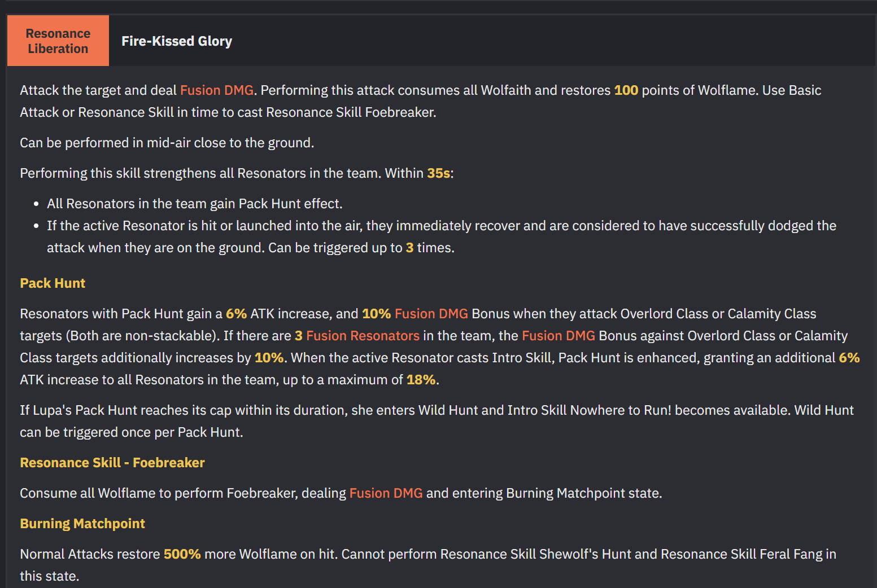The width and height of the screenshot is (877, 588).
Task: Click the bullet about gaining Pack Hunt effect
Action: point(194,204)
